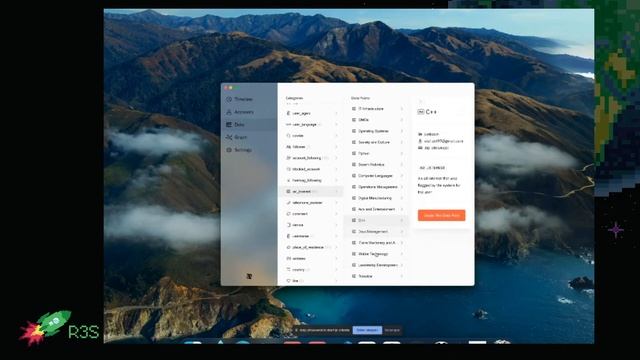Click the list icon beside Operating Systems

pos(354,131)
